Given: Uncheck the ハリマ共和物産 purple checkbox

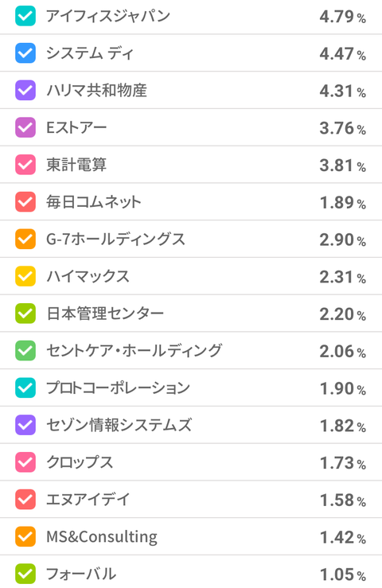Looking at the screenshot, I should 25,90.
